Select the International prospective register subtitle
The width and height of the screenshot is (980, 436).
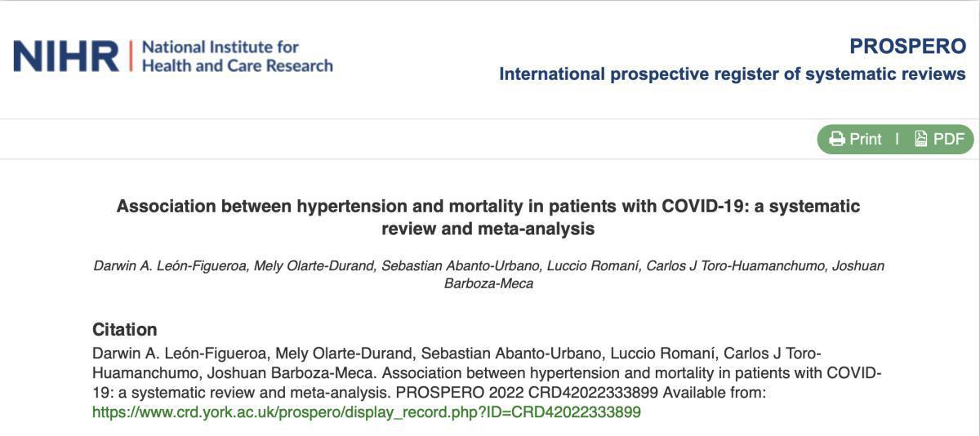(x=732, y=74)
